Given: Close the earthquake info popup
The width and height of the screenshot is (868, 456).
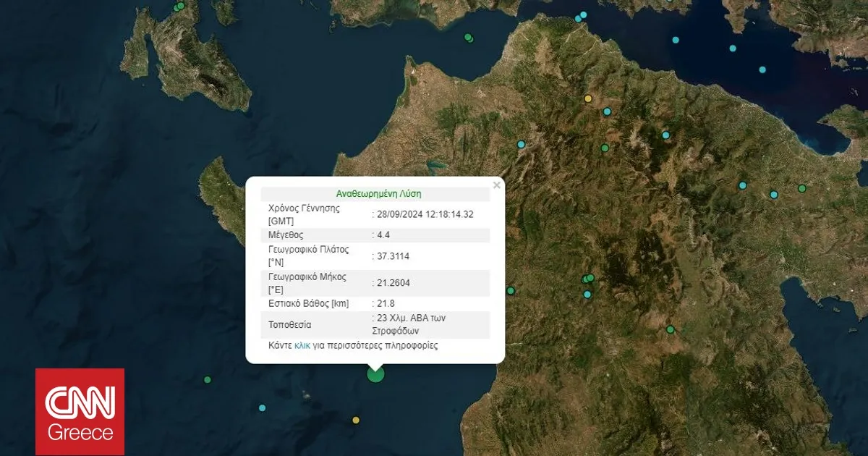Looking at the screenshot, I should pyautogui.click(x=496, y=185).
